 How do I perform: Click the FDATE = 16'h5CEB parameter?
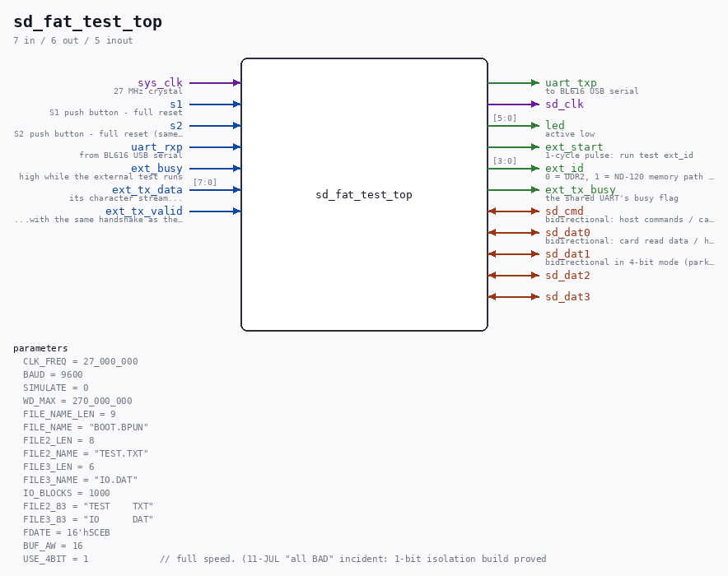point(67,532)
